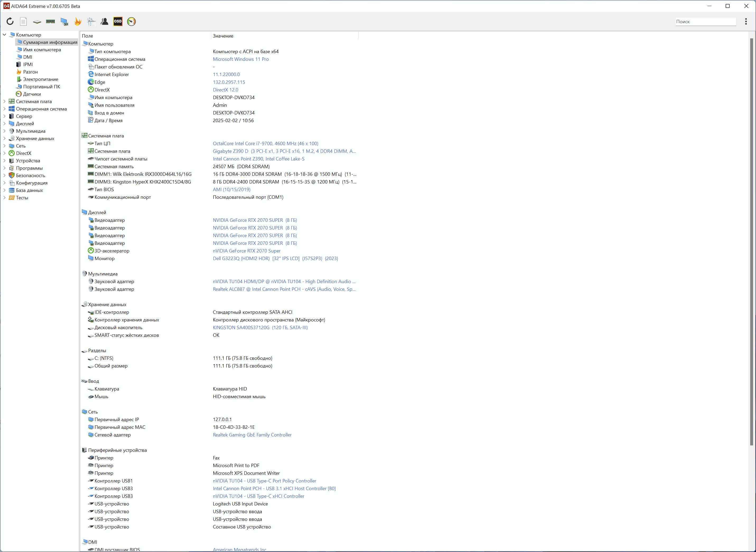Click the C: (NTFS) partition row
Viewport: 756px width, 552px height.
click(x=219, y=358)
